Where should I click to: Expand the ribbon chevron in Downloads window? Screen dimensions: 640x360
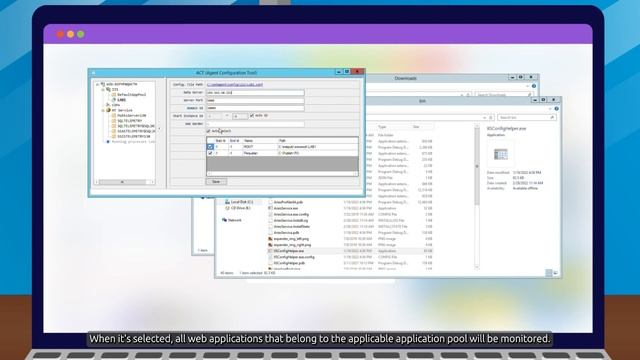pyautogui.click(x=528, y=86)
